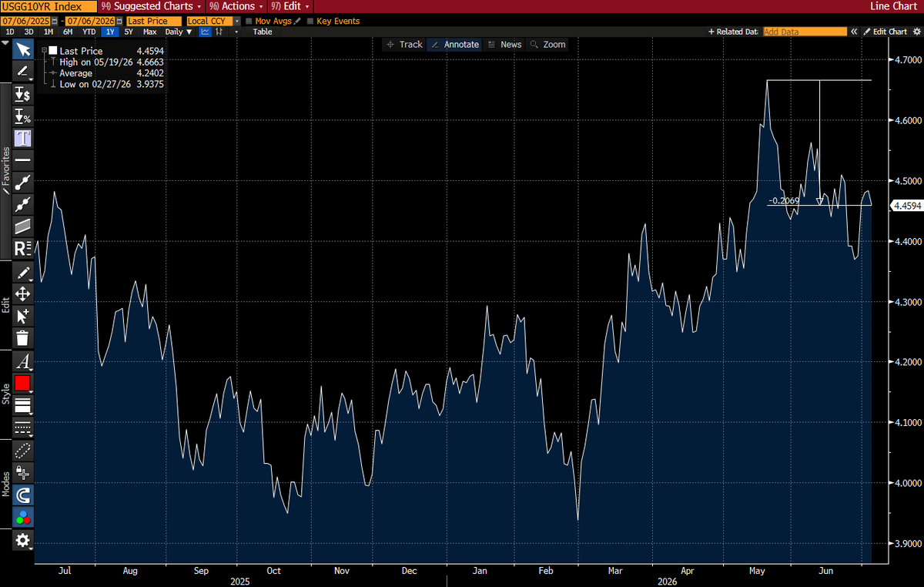This screenshot has width=924, height=587.
Task: Toggle the dotted diagonal line mode icon
Action: click(23, 451)
